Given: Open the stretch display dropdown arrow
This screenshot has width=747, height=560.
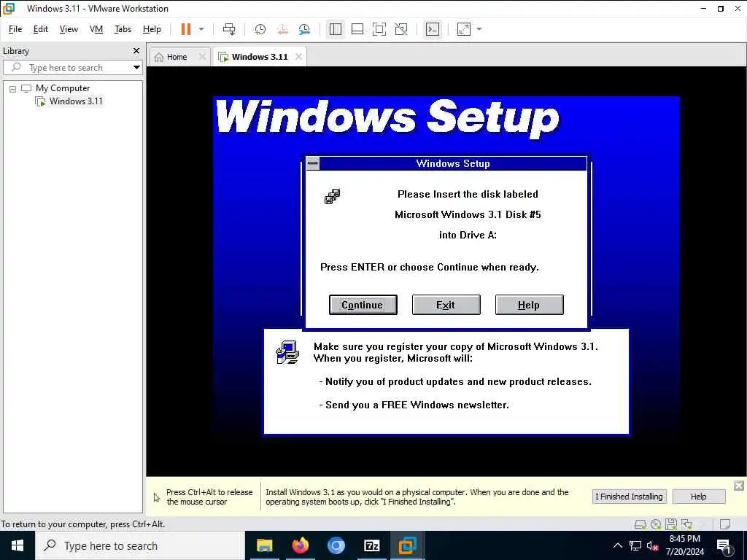Looking at the screenshot, I should [479, 29].
